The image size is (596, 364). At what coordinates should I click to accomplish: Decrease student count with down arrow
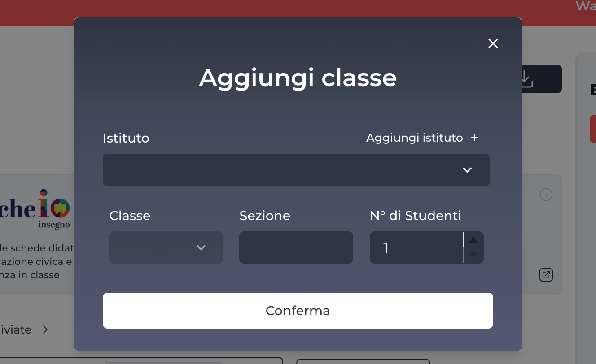tap(473, 255)
